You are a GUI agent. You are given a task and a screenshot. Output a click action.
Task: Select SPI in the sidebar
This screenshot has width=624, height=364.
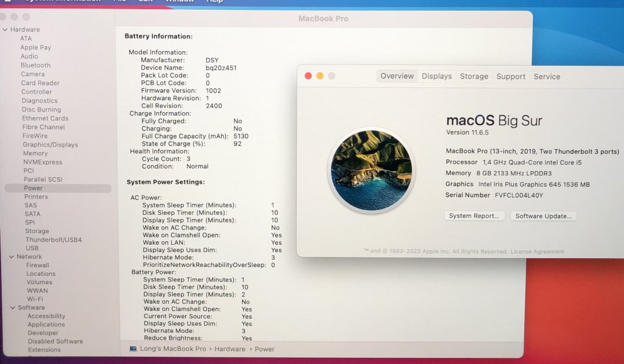tap(30, 223)
